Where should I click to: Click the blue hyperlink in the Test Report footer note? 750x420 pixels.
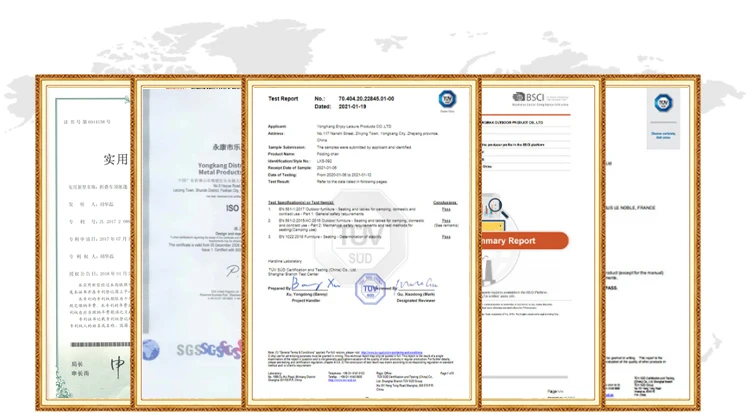391,353
